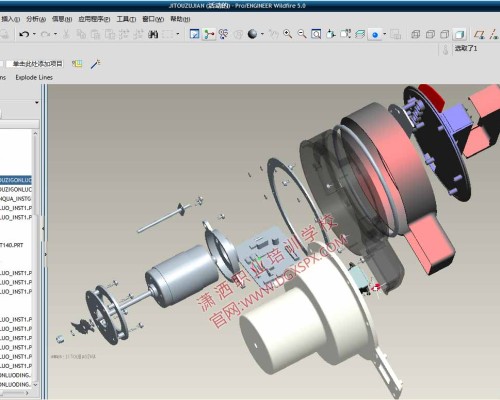This screenshot has height=400, width=500.
Task: Click model tree scrollbar down arrow
Action: 35,385
